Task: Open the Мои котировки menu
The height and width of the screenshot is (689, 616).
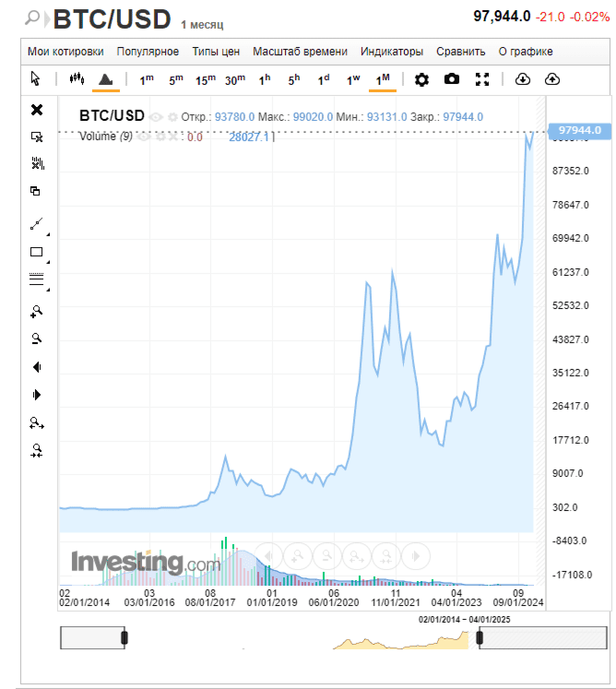Action: point(65,52)
